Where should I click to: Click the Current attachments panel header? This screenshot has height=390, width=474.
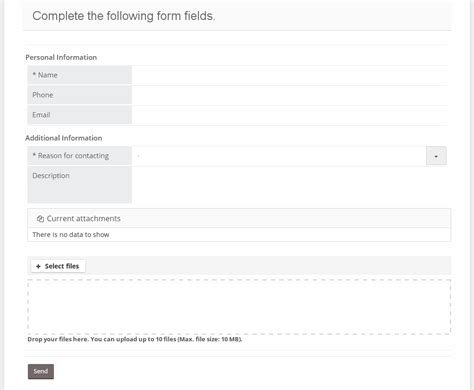(239, 219)
